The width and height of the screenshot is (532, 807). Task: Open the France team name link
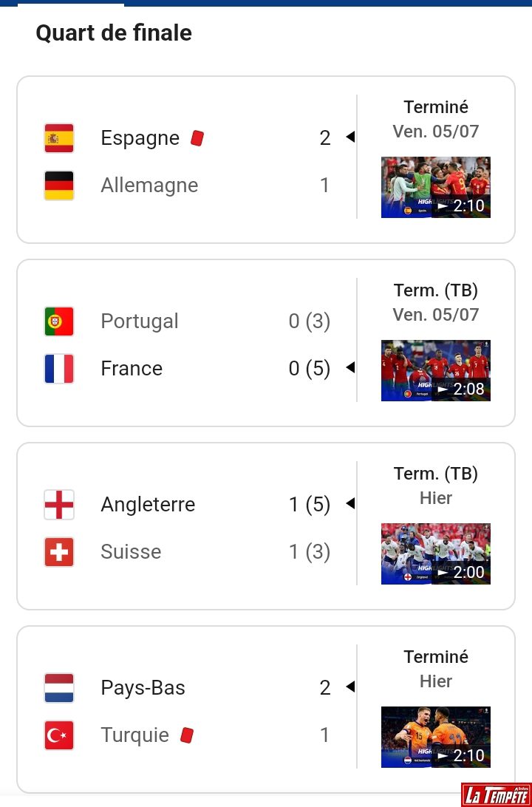(132, 369)
